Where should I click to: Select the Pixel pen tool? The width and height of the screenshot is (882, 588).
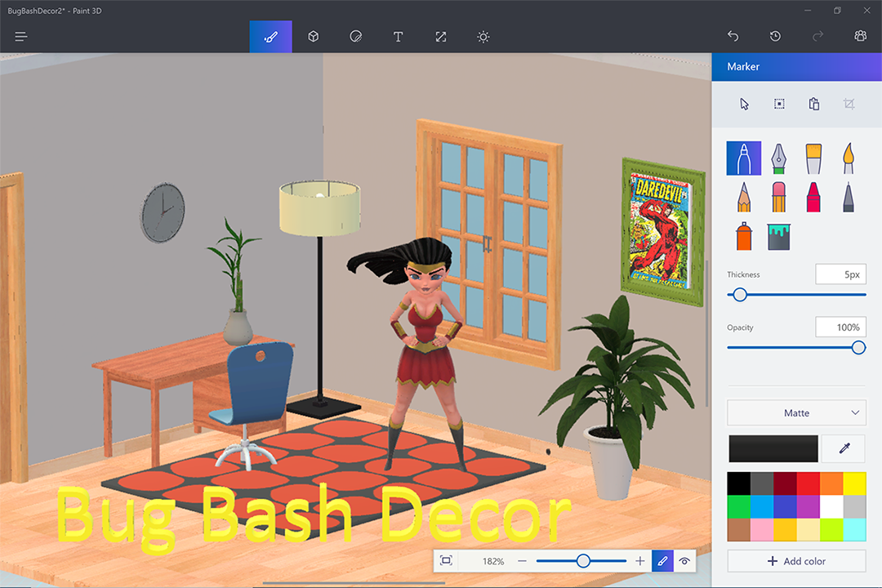coord(849,197)
